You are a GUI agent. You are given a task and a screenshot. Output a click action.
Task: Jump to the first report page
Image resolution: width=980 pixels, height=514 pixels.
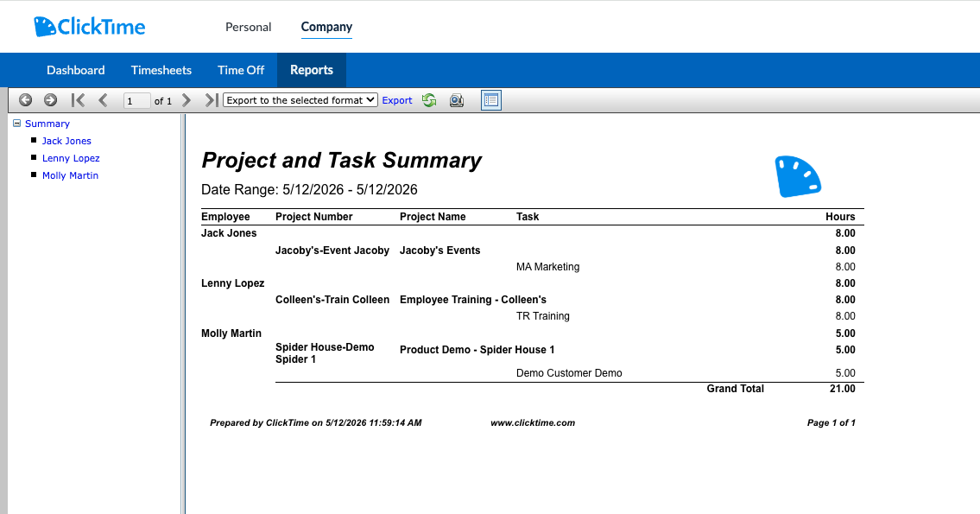click(78, 100)
